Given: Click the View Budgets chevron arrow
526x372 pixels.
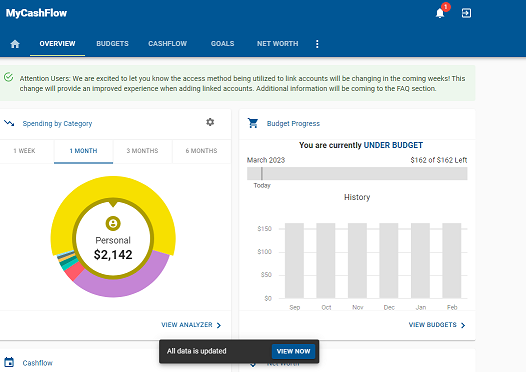Looking at the screenshot, I should 463,325.
